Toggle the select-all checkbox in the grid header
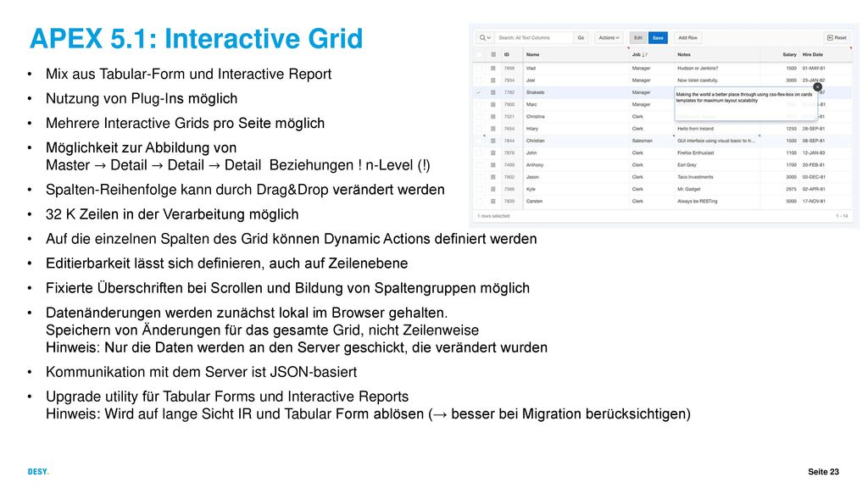Image resolution: width=868 pixels, height=488 pixels. [479, 55]
